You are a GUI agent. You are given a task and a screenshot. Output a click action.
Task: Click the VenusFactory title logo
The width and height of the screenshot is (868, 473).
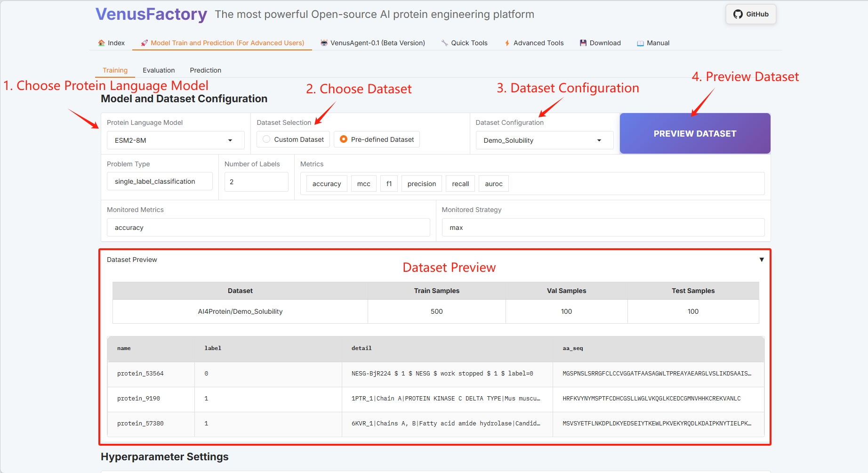[x=151, y=14]
